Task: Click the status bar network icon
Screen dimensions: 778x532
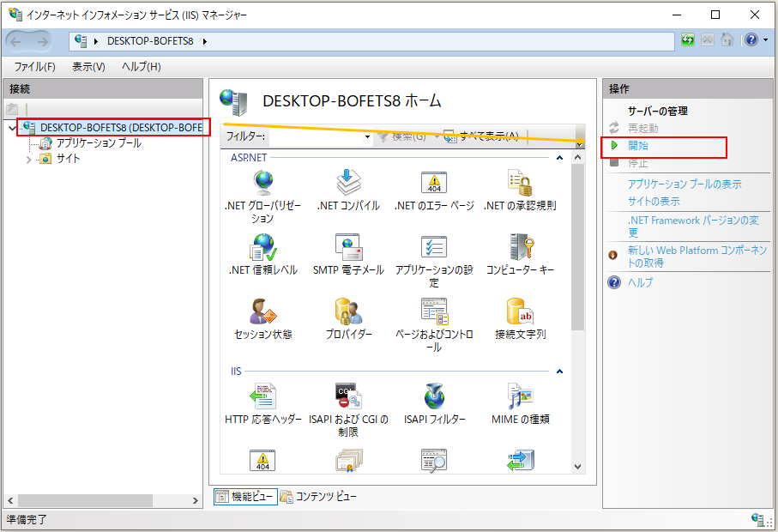Action: (757, 520)
